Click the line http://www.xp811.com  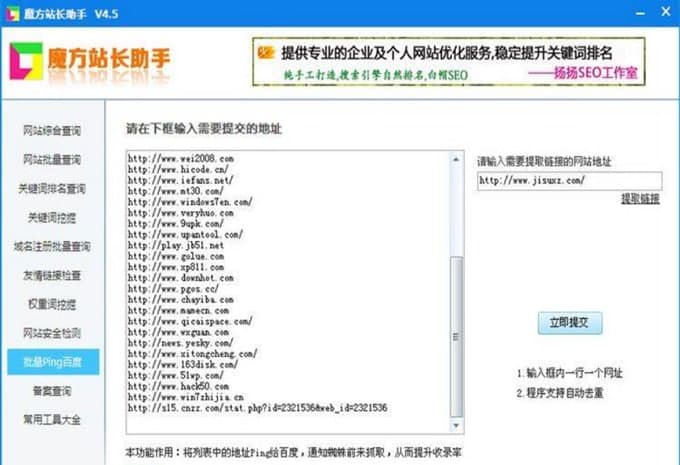click(176, 267)
